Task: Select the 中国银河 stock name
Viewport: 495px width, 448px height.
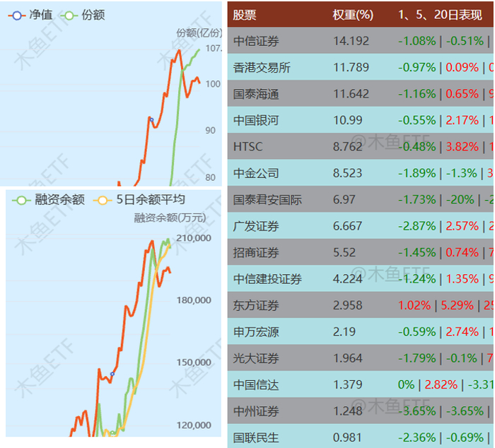Action: click(x=256, y=120)
